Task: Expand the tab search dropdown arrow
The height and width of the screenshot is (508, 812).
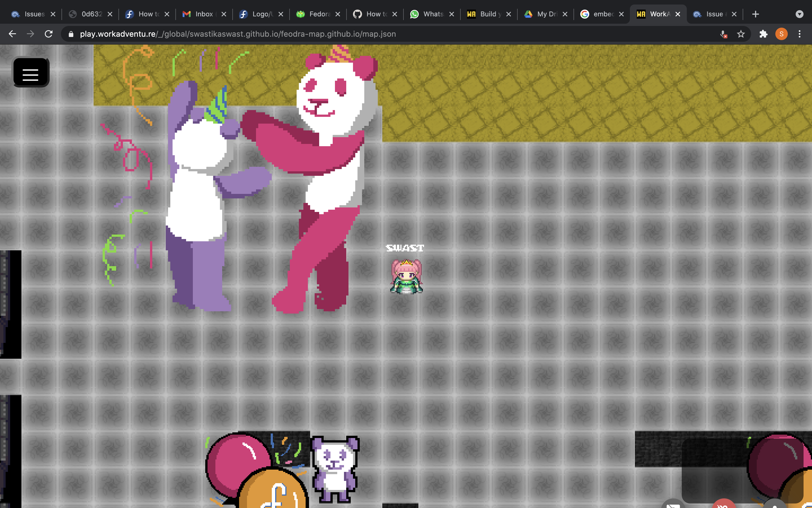Action: [800, 14]
